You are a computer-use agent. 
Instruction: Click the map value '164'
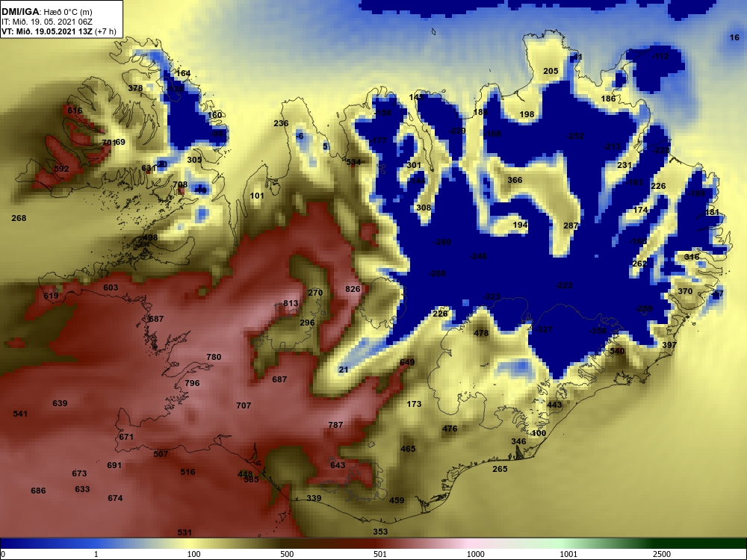[x=183, y=73]
